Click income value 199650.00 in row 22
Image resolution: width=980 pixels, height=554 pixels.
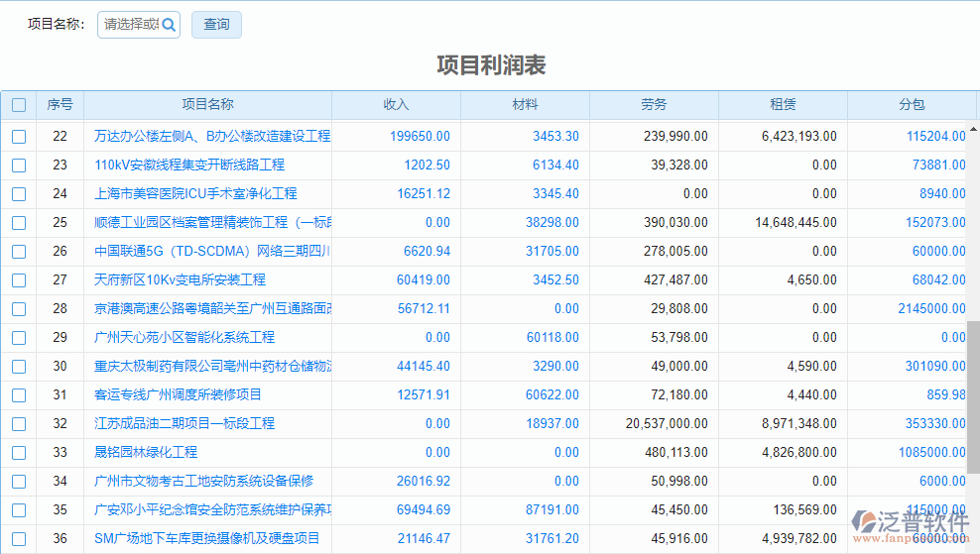[x=420, y=137]
